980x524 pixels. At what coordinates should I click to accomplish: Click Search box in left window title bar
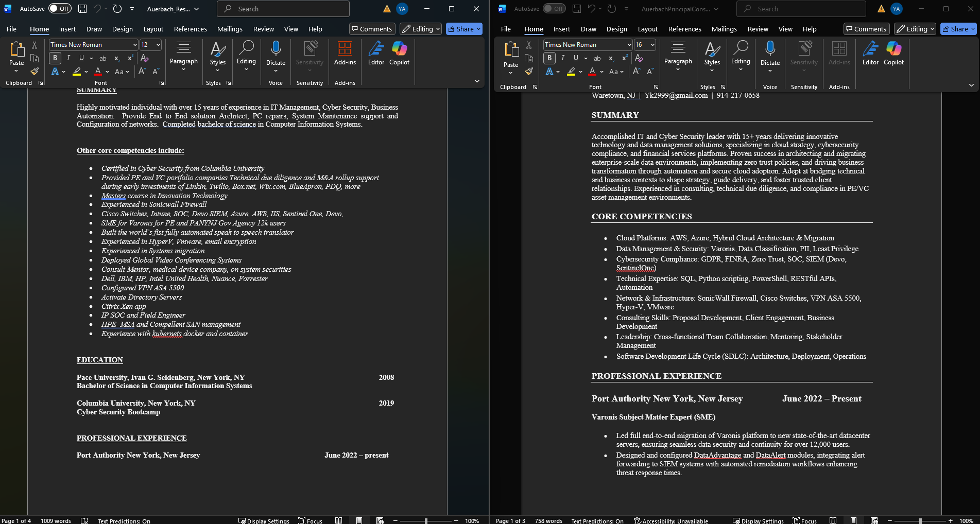pos(283,9)
